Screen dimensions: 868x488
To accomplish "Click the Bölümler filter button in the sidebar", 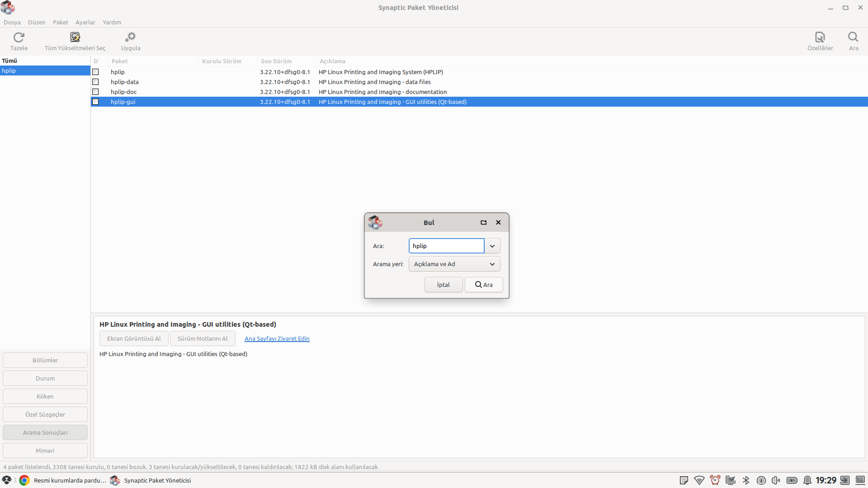I will pyautogui.click(x=45, y=360).
